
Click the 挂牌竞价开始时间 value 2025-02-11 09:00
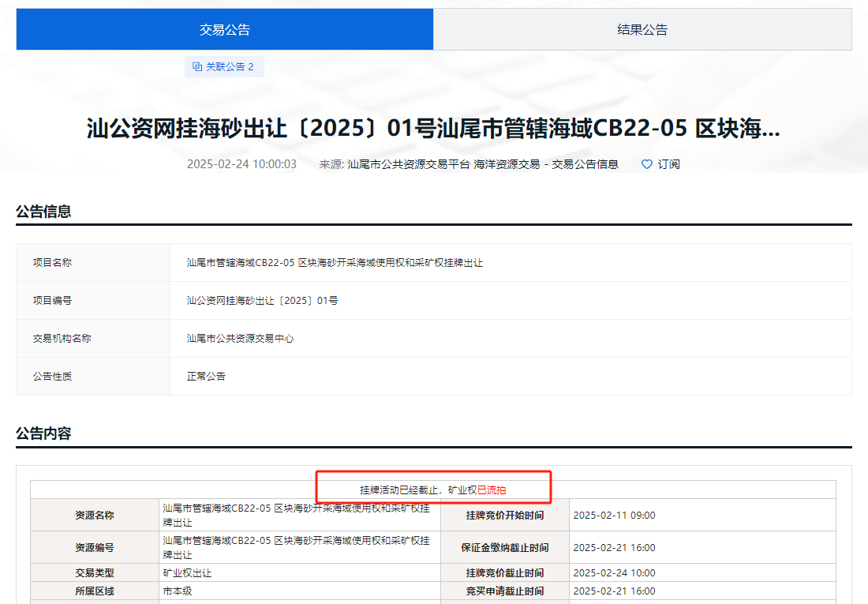click(614, 516)
